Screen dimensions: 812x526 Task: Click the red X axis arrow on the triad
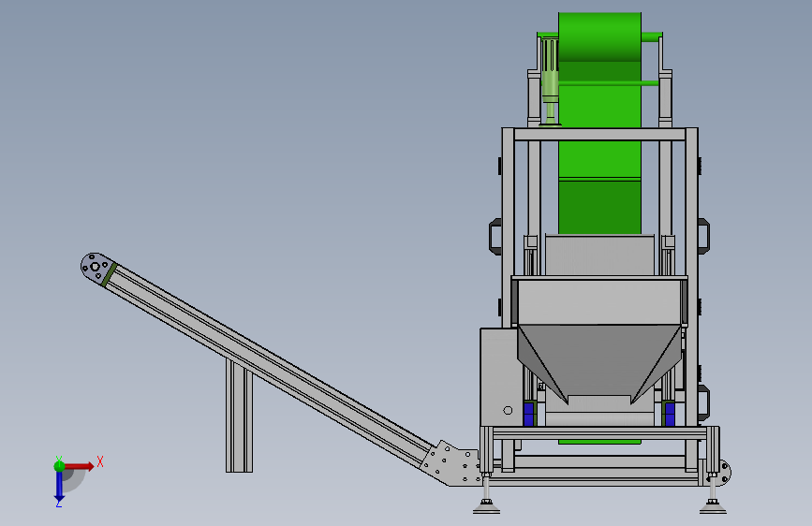pyautogui.click(x=79, y=466)
